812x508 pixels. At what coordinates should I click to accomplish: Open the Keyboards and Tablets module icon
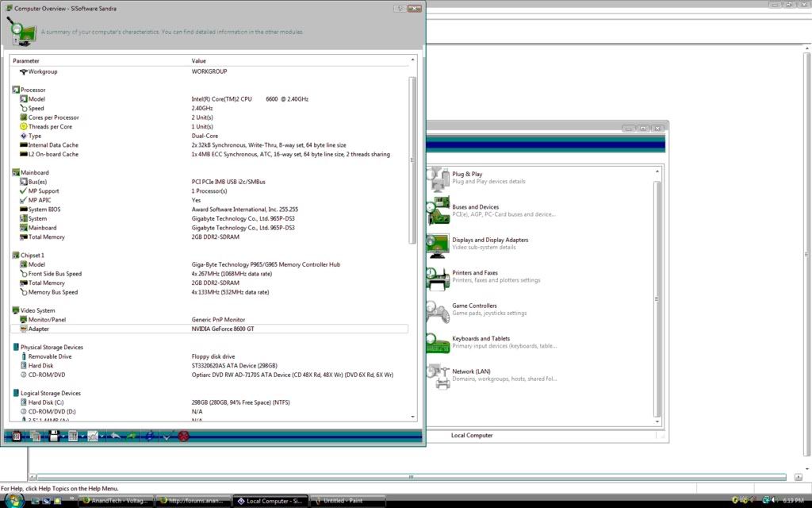pyautogui.click(x=438, y=343)
